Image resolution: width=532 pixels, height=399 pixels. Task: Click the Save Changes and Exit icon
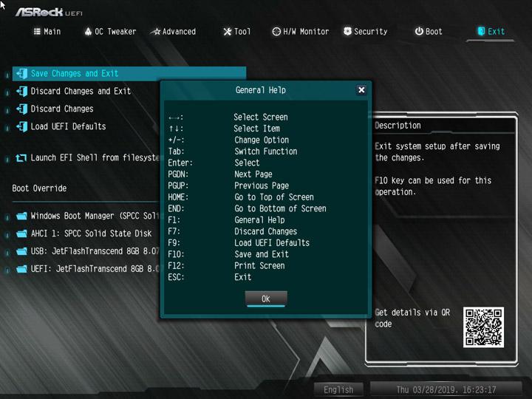[x=21, y=73]
